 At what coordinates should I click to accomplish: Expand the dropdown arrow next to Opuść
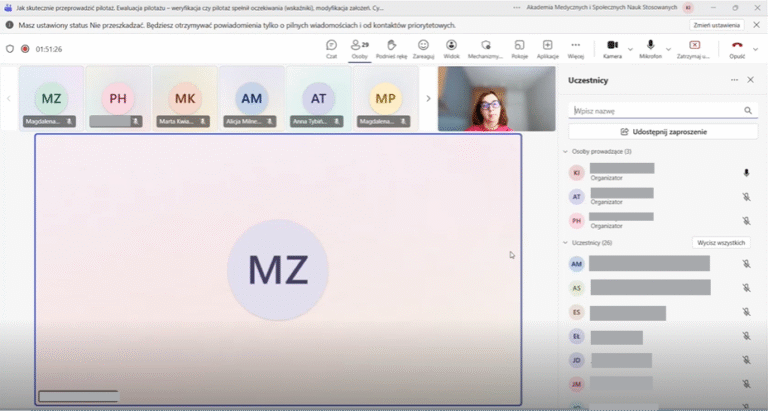coord(755,46)
